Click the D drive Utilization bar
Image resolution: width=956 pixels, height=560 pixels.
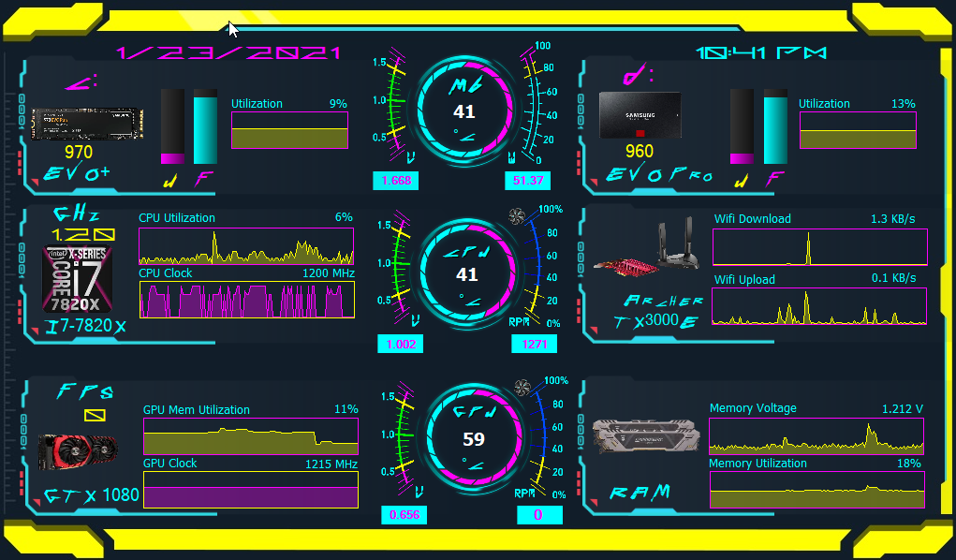pyautogui.click(x=857, y=130)
